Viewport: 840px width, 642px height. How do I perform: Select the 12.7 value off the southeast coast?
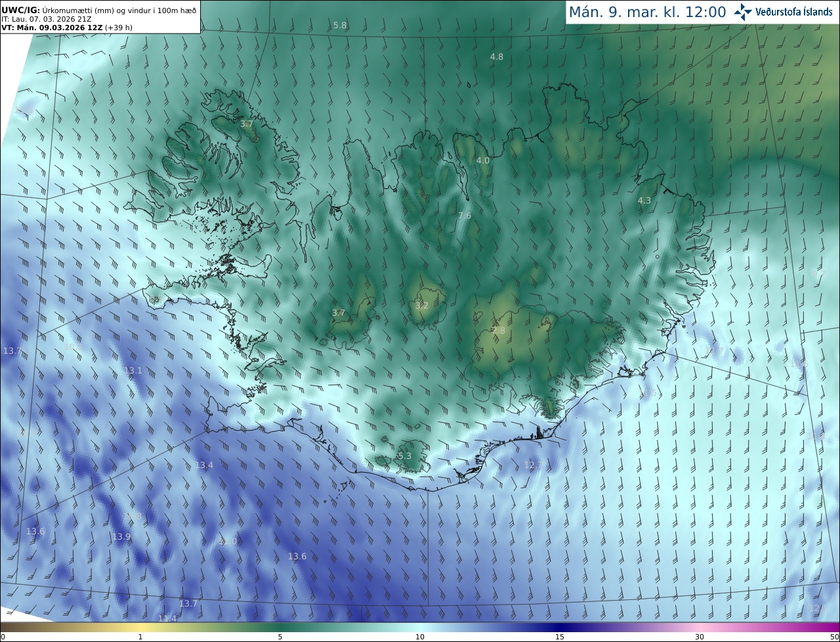coord(533,465)
